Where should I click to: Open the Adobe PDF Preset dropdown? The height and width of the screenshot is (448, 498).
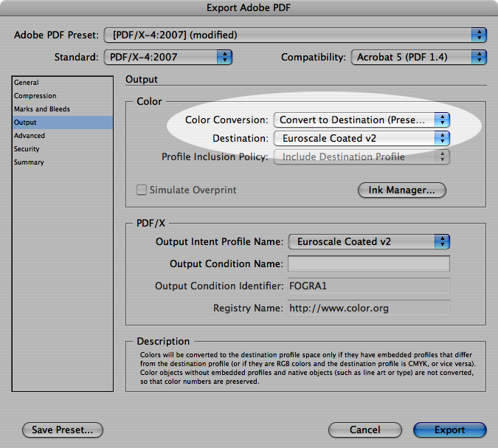295,35
